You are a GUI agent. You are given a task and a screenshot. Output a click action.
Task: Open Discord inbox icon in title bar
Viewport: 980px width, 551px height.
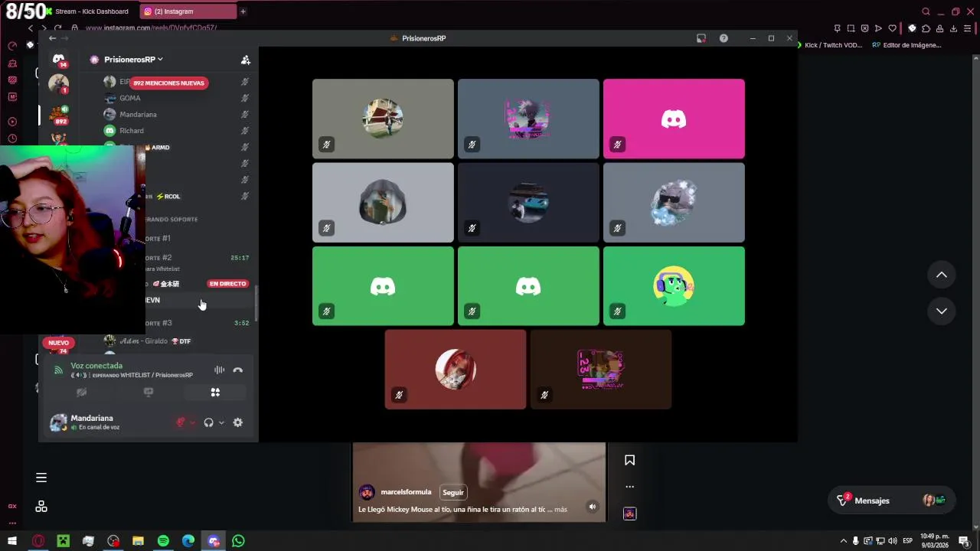[x=701, y=38]
